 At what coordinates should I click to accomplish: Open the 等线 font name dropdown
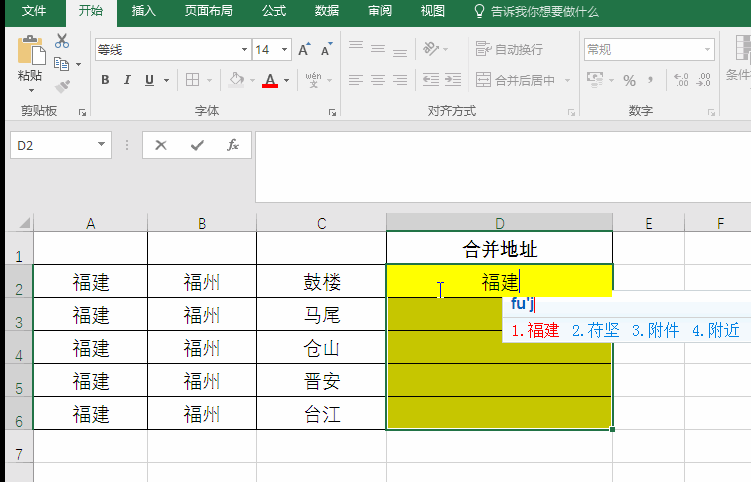244,49
